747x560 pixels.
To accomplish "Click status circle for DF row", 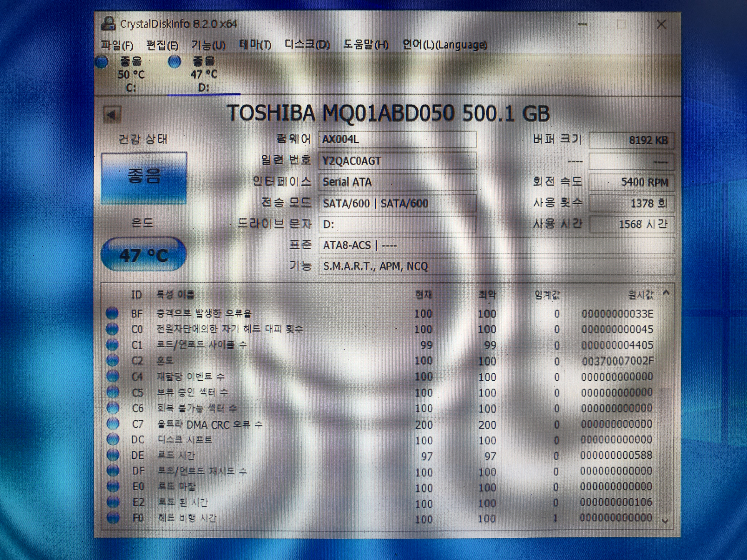I will click(113, 471).
